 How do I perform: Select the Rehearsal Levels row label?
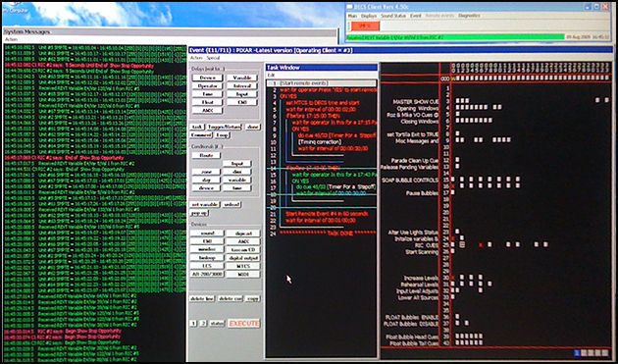(420, 285)
